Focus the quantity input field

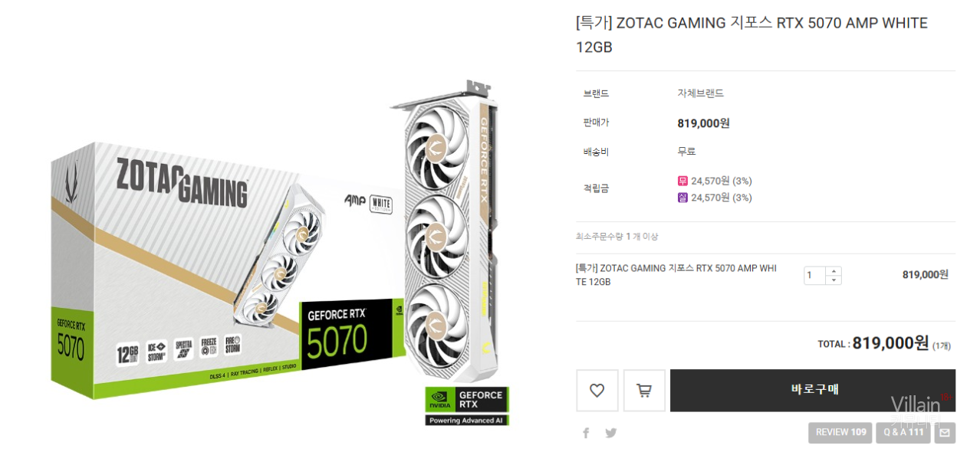[x=814, y=276]
